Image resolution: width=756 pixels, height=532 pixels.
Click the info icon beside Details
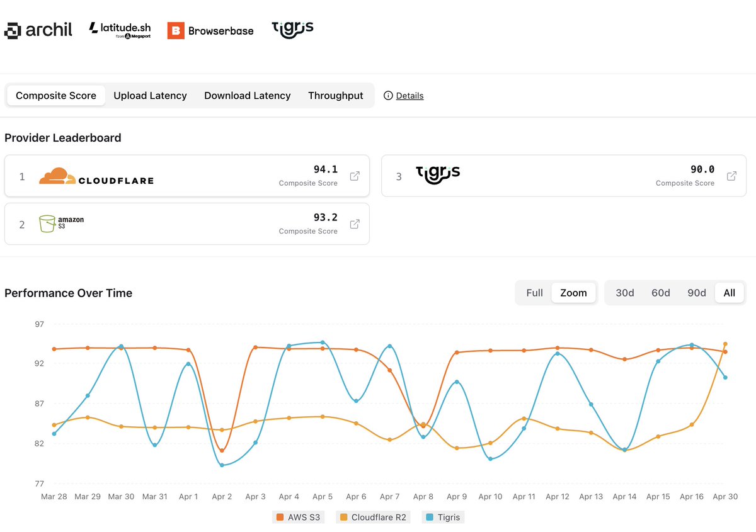click(388, 96)
